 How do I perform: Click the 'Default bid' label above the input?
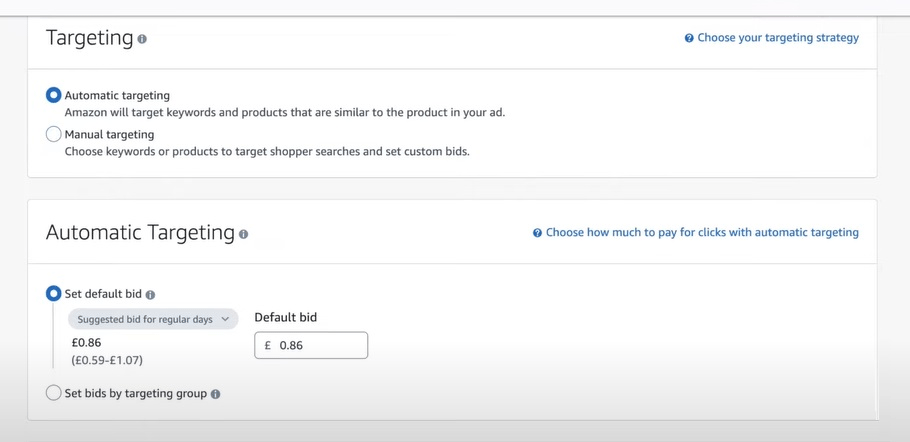(x=285, y=317)
